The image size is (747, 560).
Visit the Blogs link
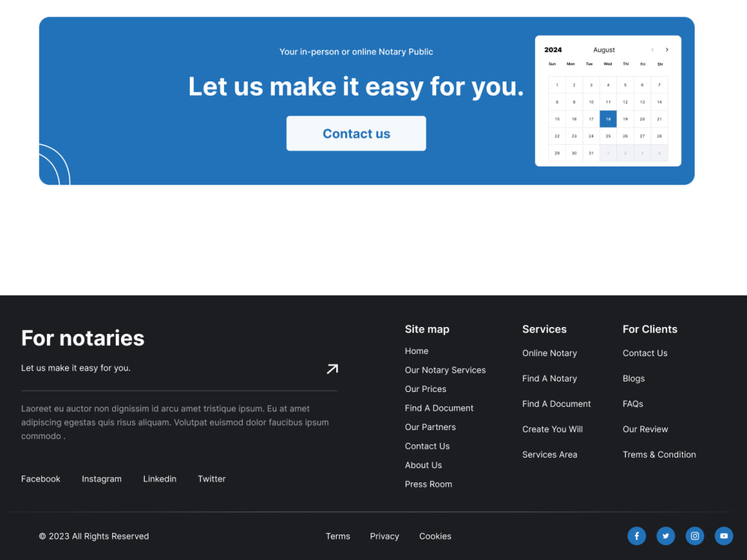[x=633, y=379]
